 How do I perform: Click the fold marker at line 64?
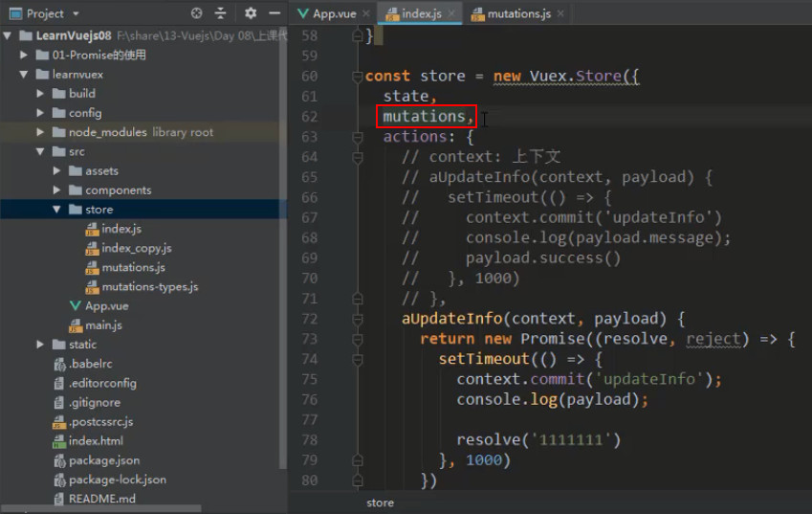pos(357,157)
